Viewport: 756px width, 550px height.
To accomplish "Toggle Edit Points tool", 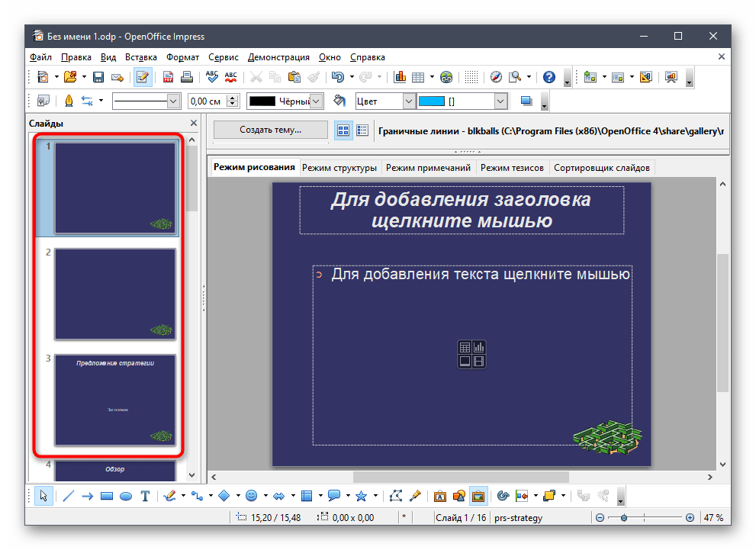I will click(x=396, y=496).
